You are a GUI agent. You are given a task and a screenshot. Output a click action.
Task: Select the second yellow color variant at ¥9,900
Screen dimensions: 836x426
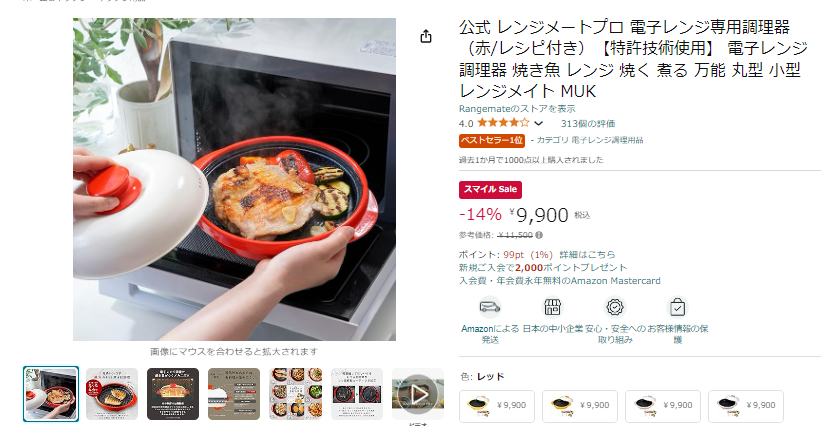(580, 406)
